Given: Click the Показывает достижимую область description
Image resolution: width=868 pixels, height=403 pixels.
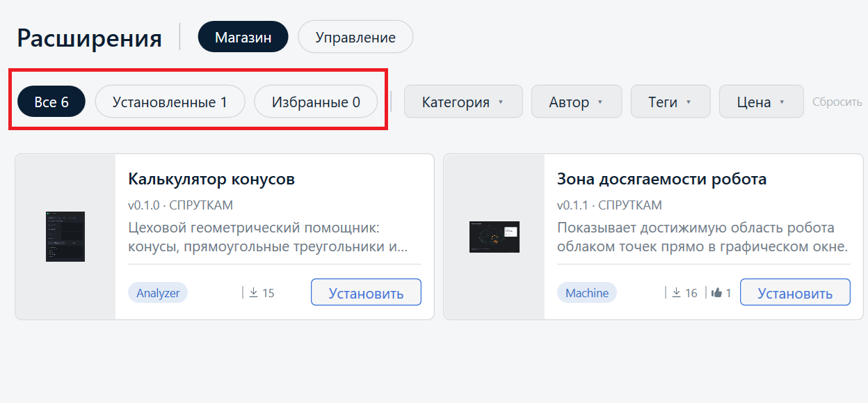Looking at the screenshot, I should pos(703,237).
